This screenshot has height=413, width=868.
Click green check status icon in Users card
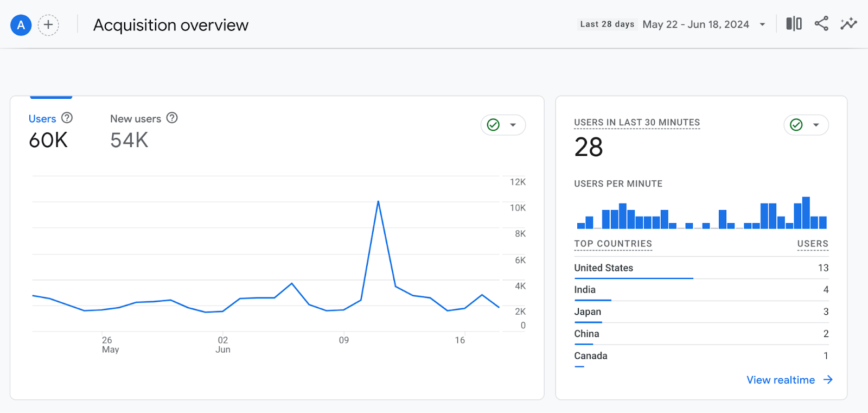493,125
